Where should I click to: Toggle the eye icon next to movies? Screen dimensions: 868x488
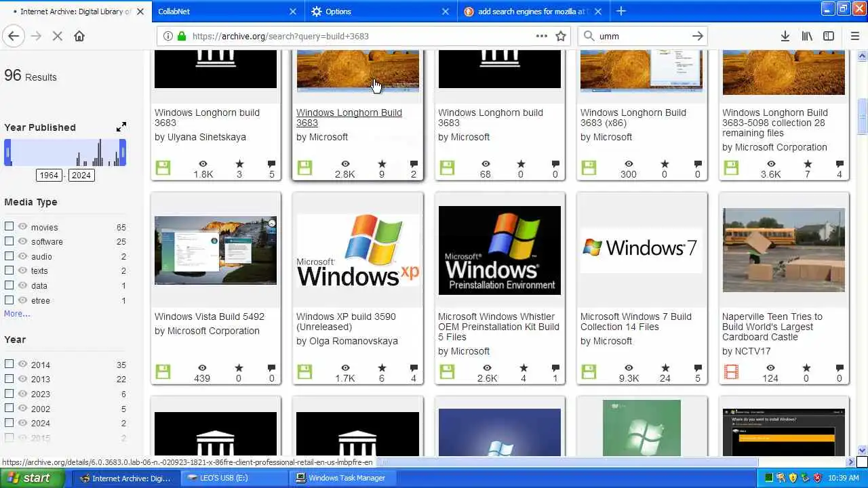coord(22,227)
